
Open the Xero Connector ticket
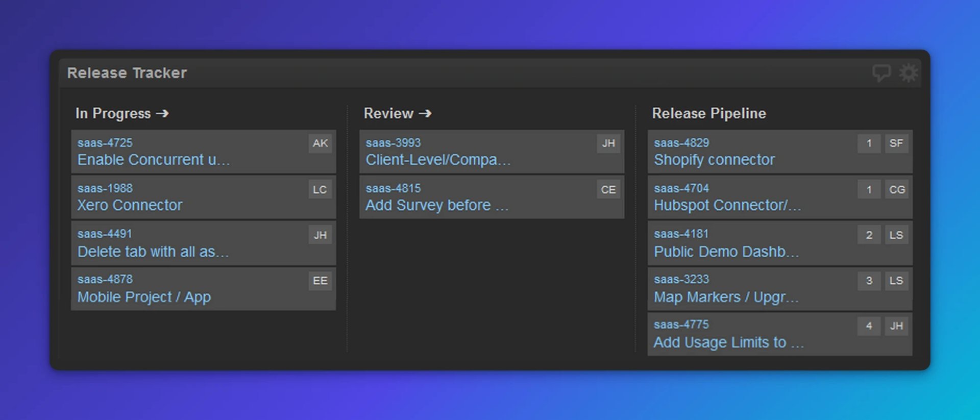coord(130,205)
